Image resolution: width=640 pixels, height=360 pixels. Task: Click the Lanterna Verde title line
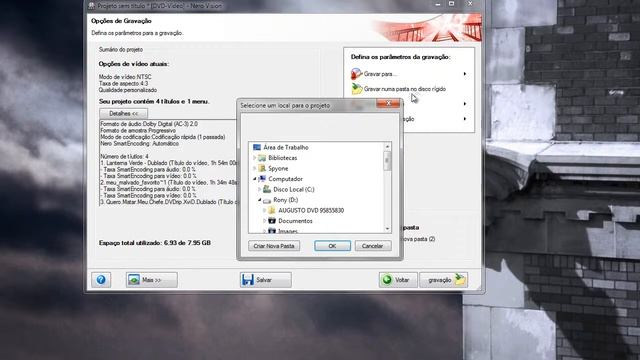point(169,163)
